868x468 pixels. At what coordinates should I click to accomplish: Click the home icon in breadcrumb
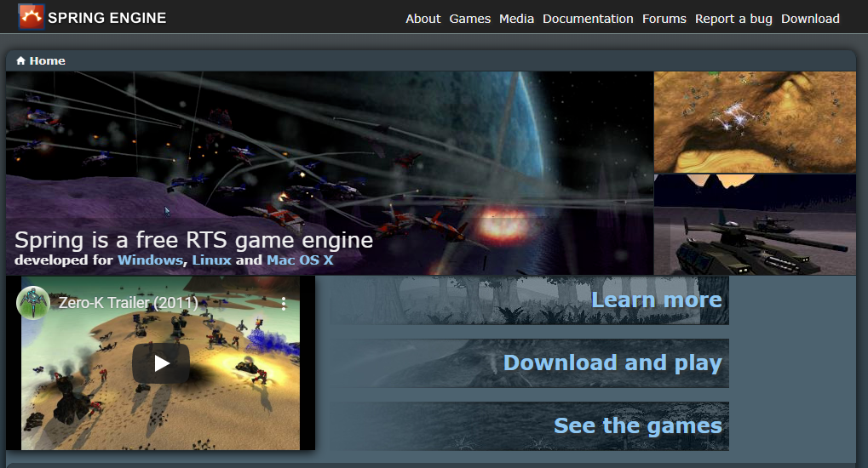(x=21, y=61)
